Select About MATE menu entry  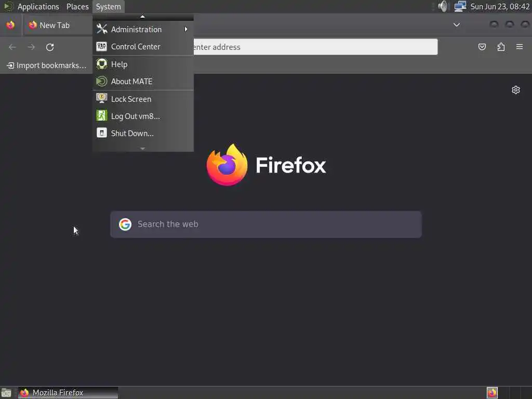[143, 82]
